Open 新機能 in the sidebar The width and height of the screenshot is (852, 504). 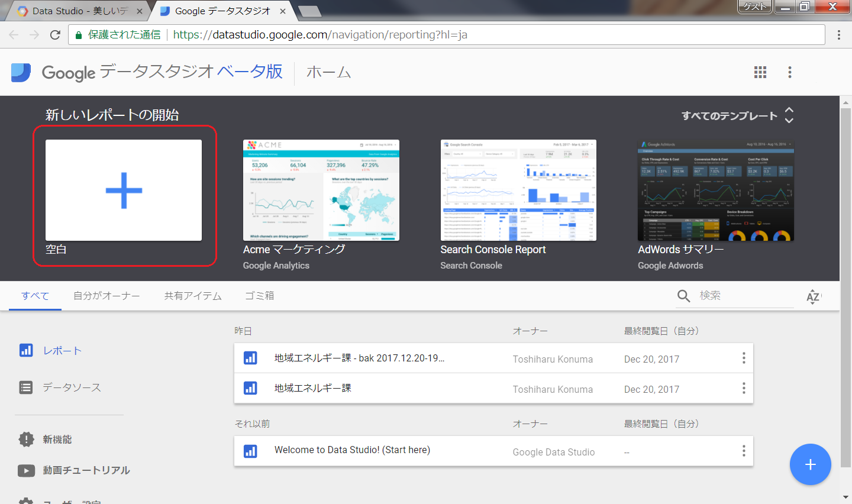click(57, 440)
